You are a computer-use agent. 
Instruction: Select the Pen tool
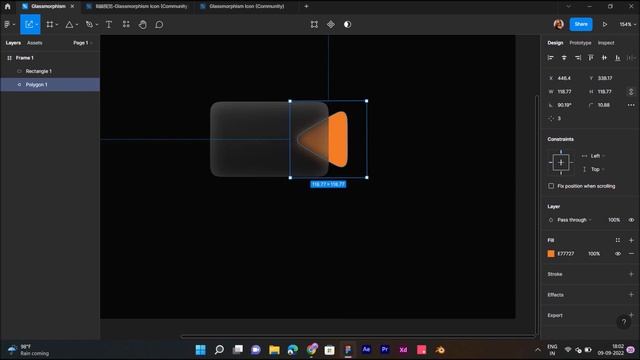[x=89, y=24]
